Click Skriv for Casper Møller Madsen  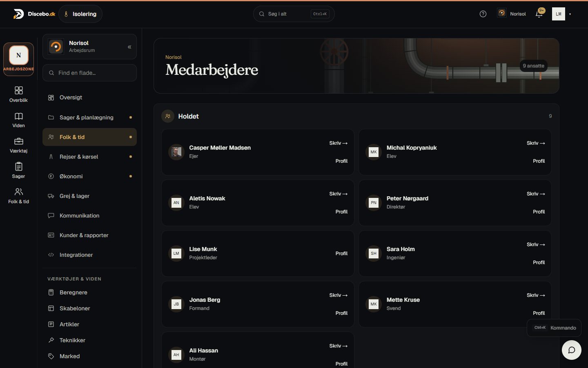point(338,143)
